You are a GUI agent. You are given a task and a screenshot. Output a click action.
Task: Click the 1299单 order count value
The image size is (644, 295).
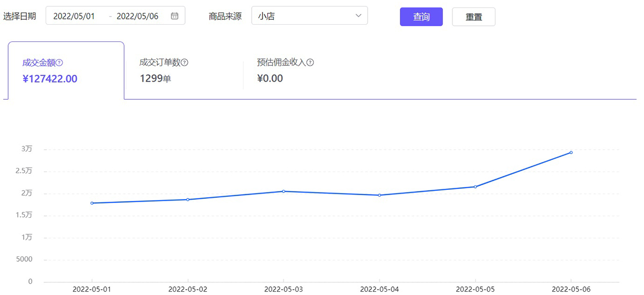[156, 79]
